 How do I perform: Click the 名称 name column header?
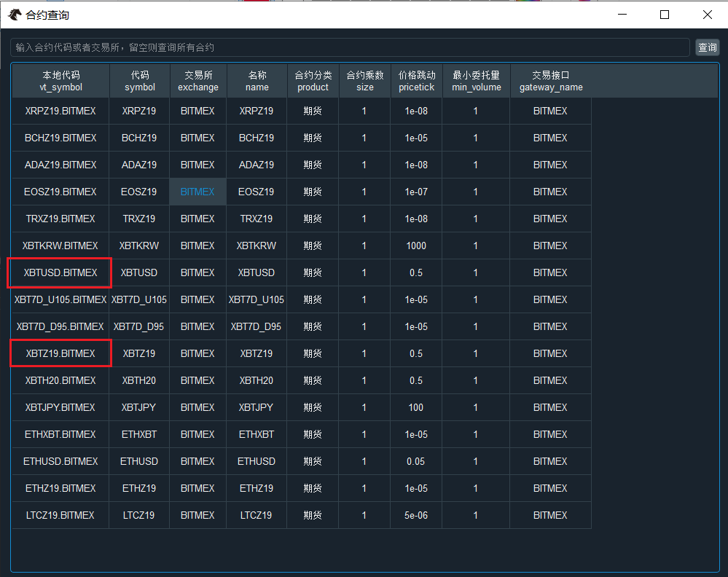(x=257, y=82)
